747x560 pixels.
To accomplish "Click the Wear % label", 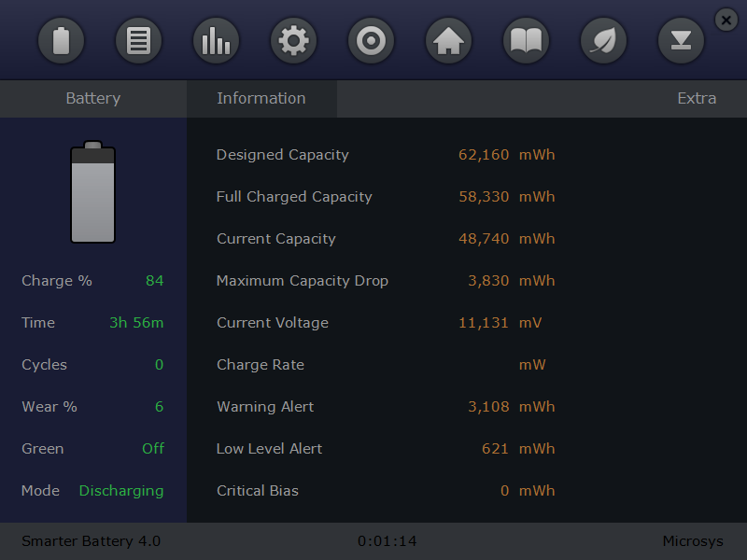I will (49, 407).
